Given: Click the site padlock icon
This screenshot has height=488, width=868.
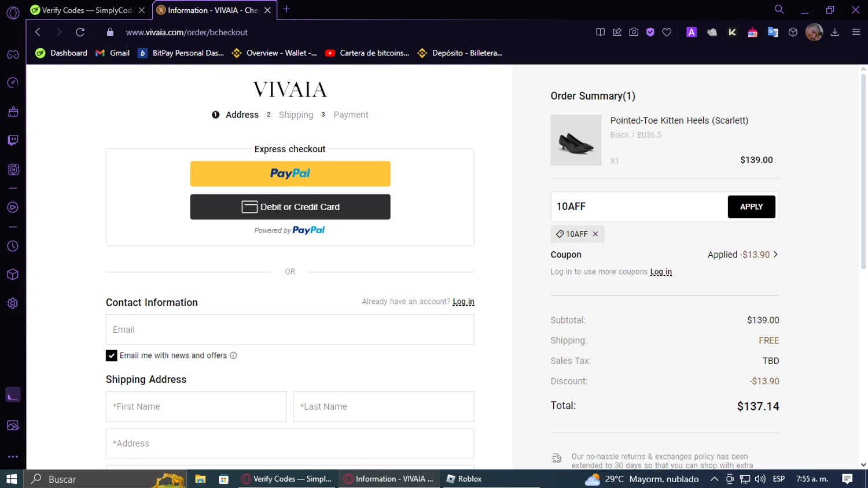Looking at the screenshot, I should (110, 32).
